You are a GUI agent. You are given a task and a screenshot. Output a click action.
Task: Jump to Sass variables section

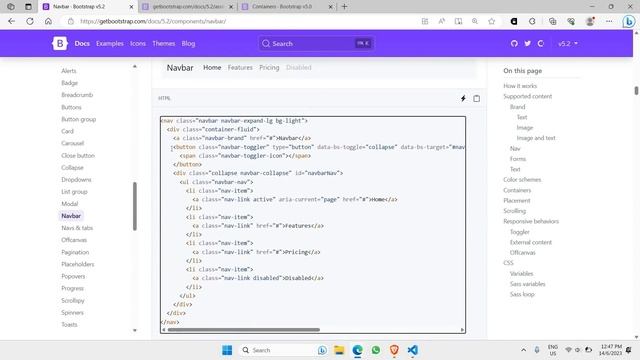[527, 284]
